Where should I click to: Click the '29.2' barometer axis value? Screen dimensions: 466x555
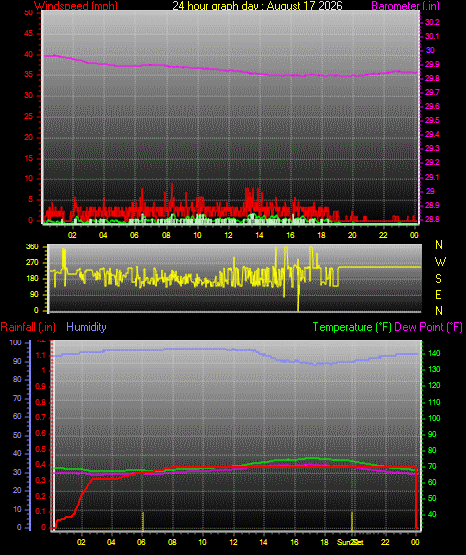[432, 162]
